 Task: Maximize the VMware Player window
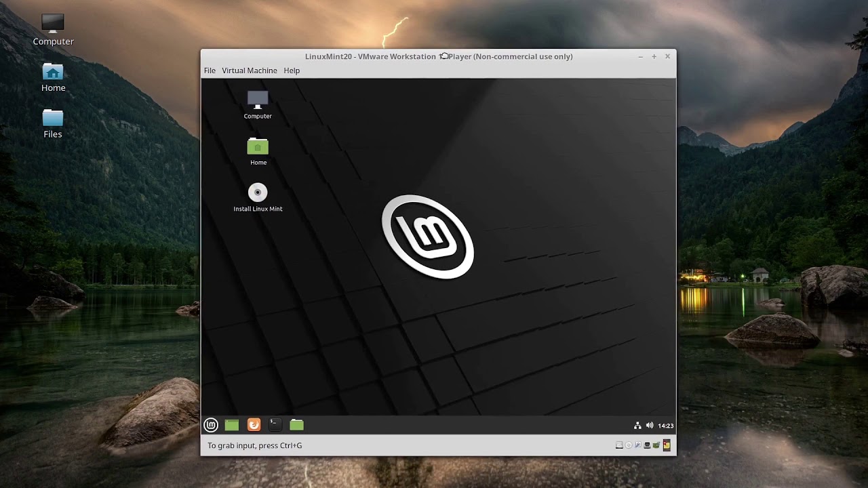point(654,56)
